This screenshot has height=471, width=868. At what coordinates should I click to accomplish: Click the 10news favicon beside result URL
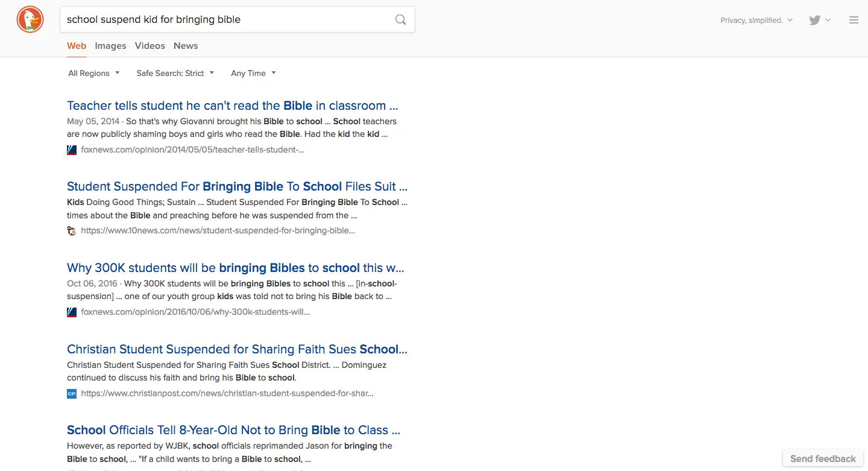coord(72,230)
